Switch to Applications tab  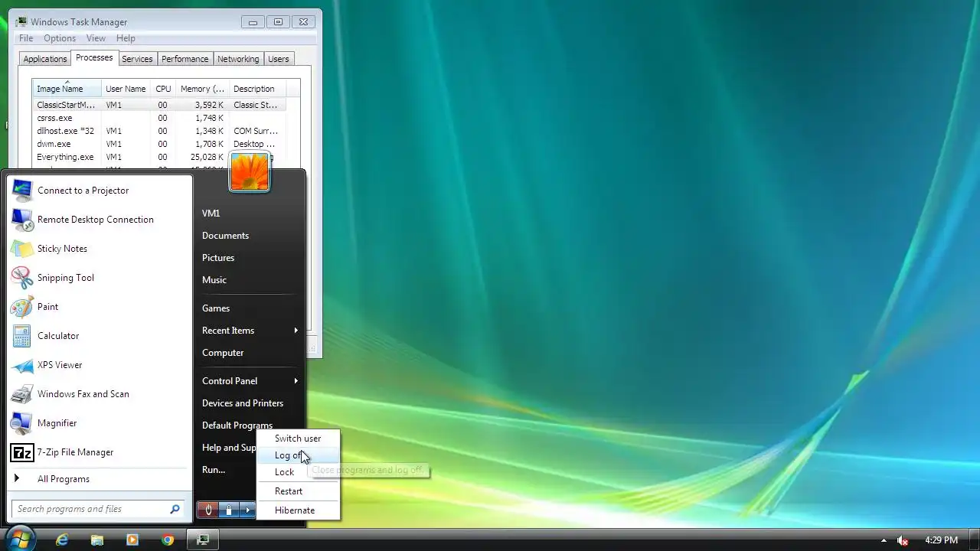click(45, 59)
